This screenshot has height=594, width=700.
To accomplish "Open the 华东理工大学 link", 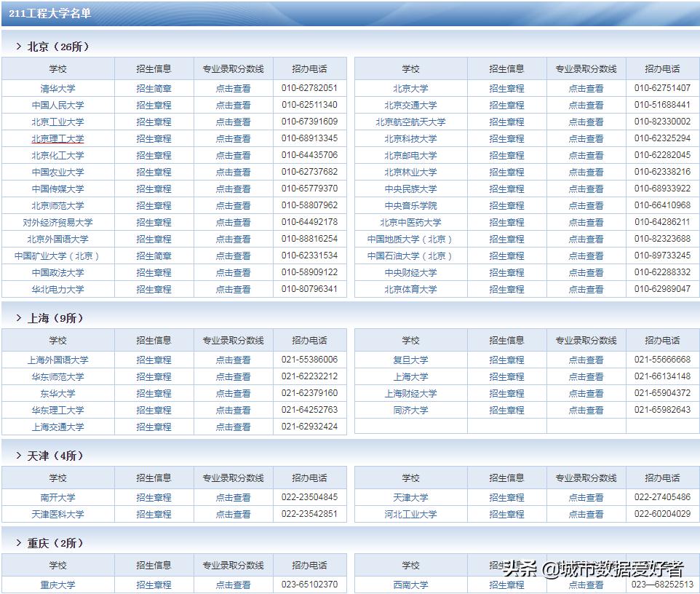I will (58, 411).
